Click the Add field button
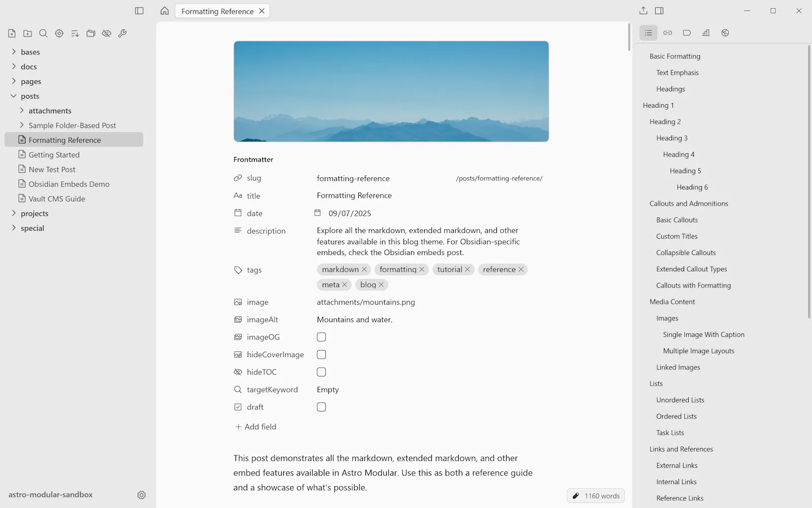Image resolution: width=812 pixels, height=508 pixels. coord(255,427)
